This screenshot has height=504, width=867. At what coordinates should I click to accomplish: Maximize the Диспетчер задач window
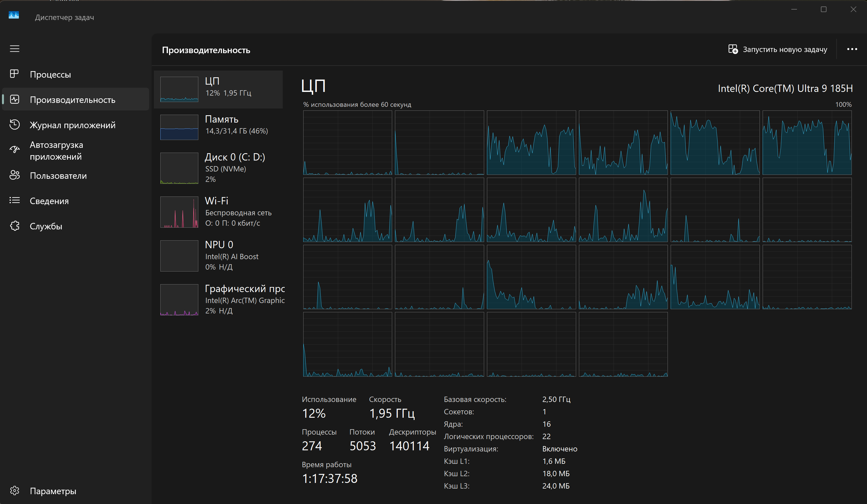tap(824, 9)
